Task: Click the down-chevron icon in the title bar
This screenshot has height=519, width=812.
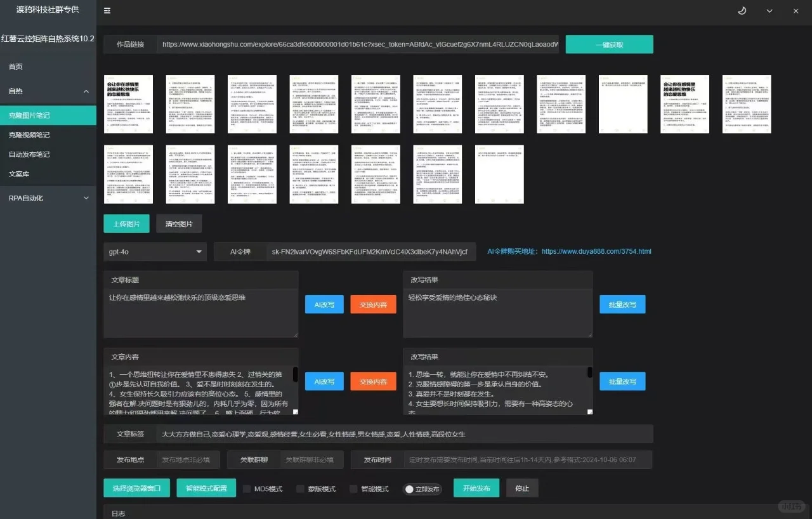Action: 769,11
